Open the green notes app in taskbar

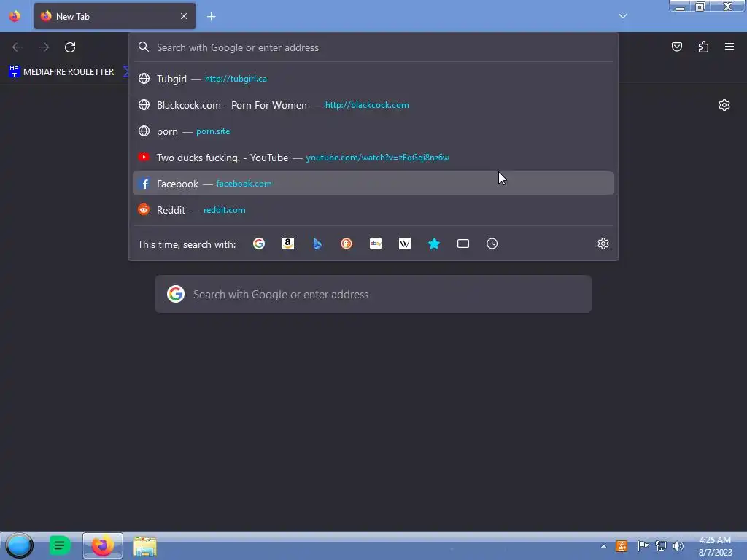coord(60,545)
